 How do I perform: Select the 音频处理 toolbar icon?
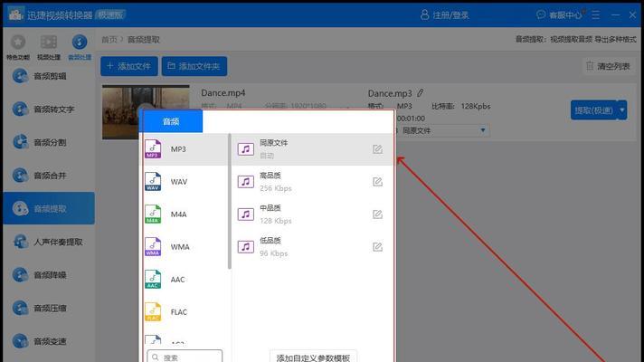pyautogui.click(x=80, y=42)
